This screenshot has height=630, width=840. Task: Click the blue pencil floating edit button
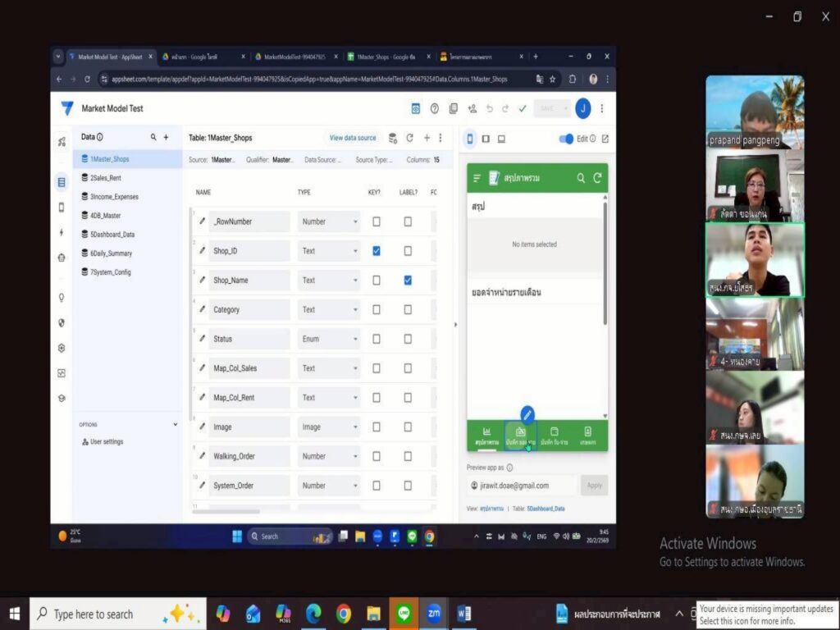click(x=527, y=414)
